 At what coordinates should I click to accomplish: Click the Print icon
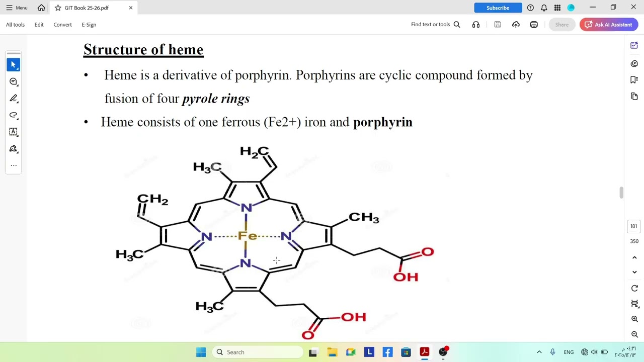pos(534,24)
